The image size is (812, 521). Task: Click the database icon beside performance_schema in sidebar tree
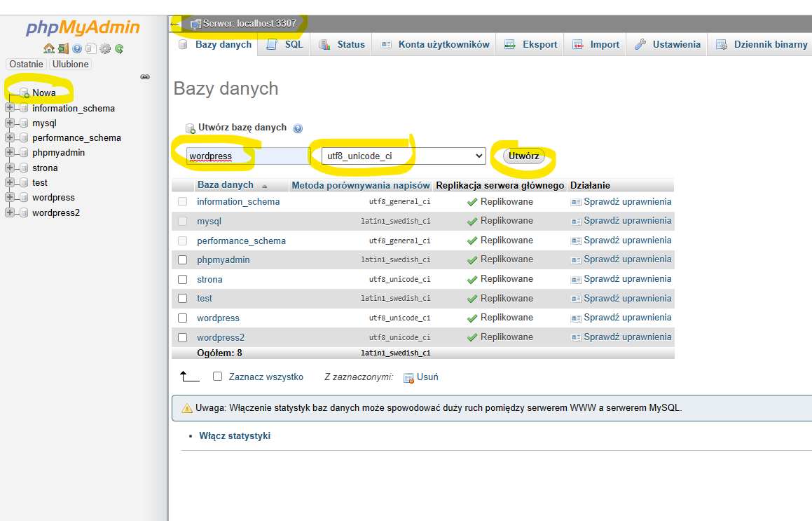click(24, 138)
